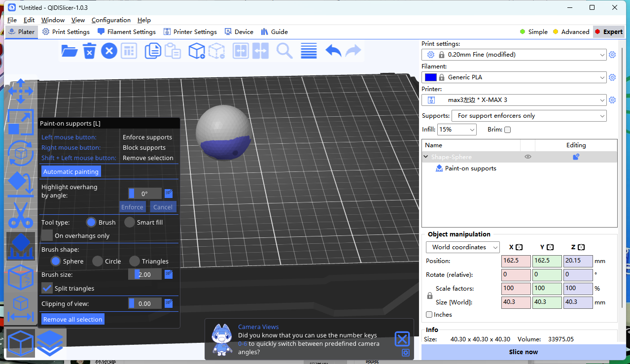Open the Configuration menu
The width and height of the screenshot is (630, 364).
pyautogui.click(x=111, y=20)
